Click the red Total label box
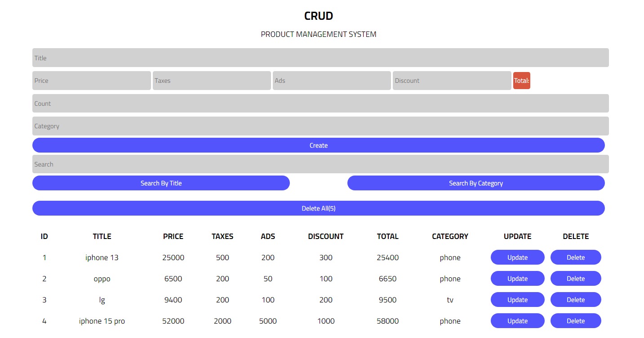 521,81
